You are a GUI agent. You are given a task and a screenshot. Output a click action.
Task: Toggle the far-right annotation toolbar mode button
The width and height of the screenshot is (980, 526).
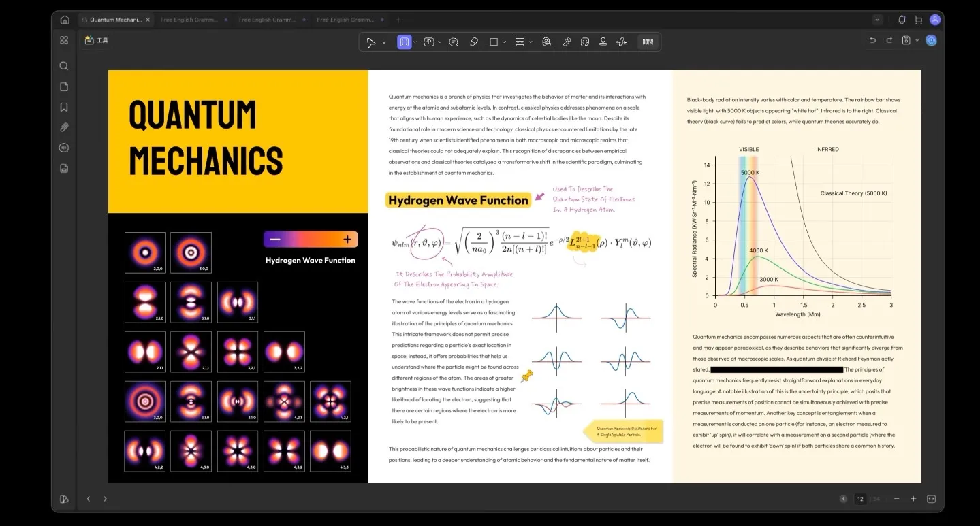(648, 42)
